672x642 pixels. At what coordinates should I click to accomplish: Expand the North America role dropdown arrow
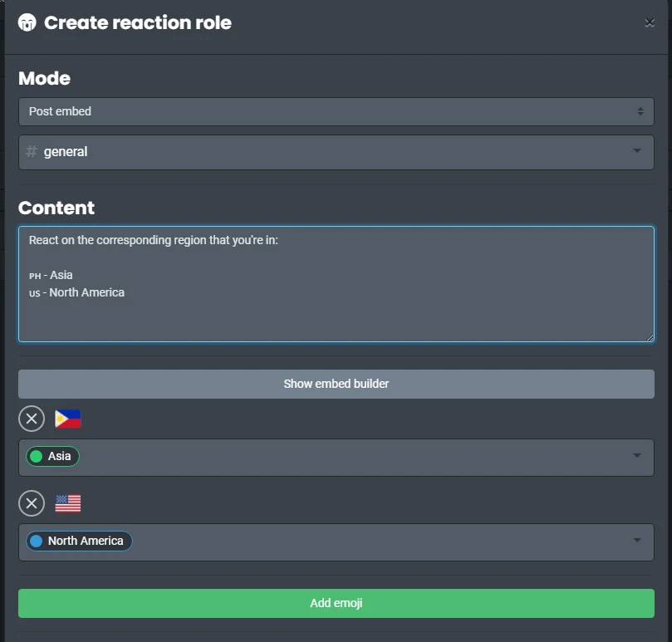click(637, 541)
